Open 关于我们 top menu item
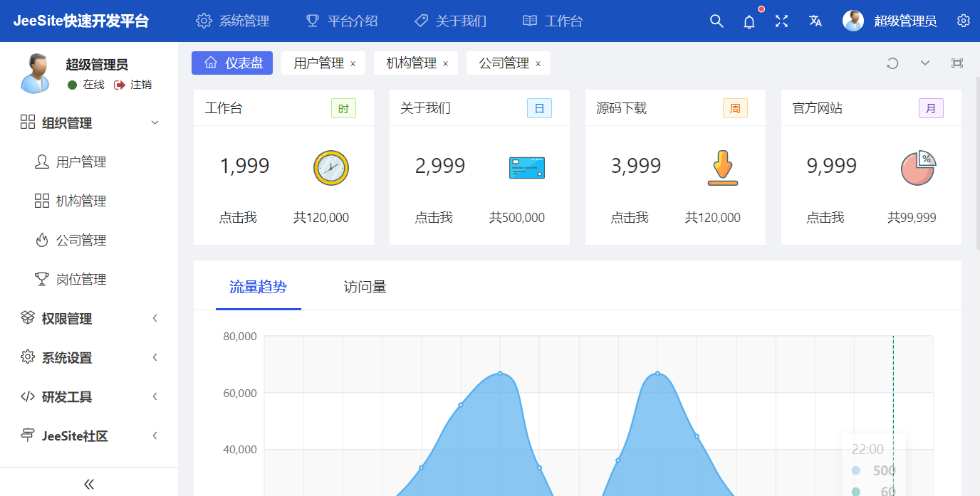 coord(450,21)
